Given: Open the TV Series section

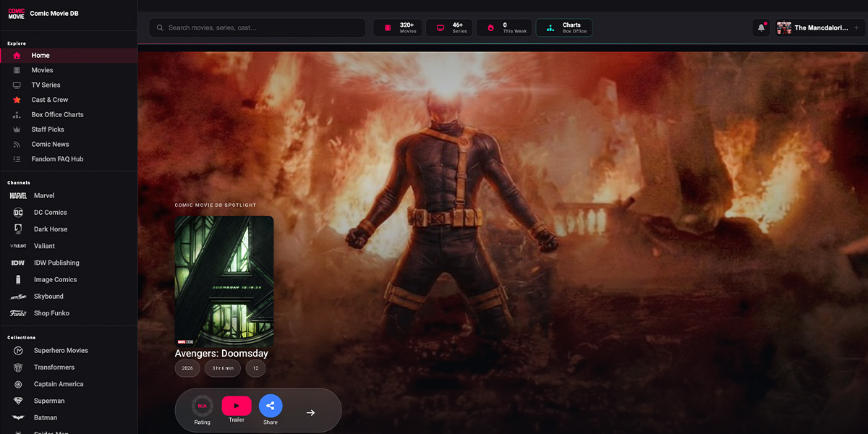Looking at the screenshot, I should coord(69,85).
